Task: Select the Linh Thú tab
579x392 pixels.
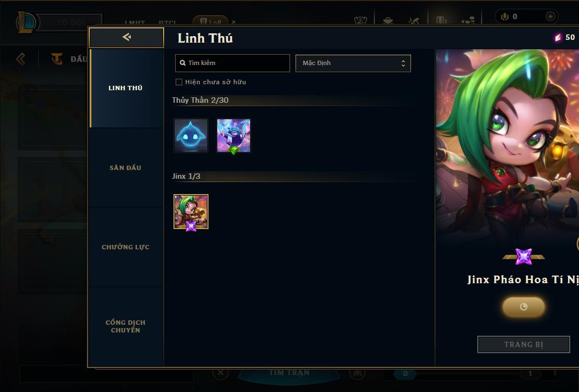Action: [125, 88]
